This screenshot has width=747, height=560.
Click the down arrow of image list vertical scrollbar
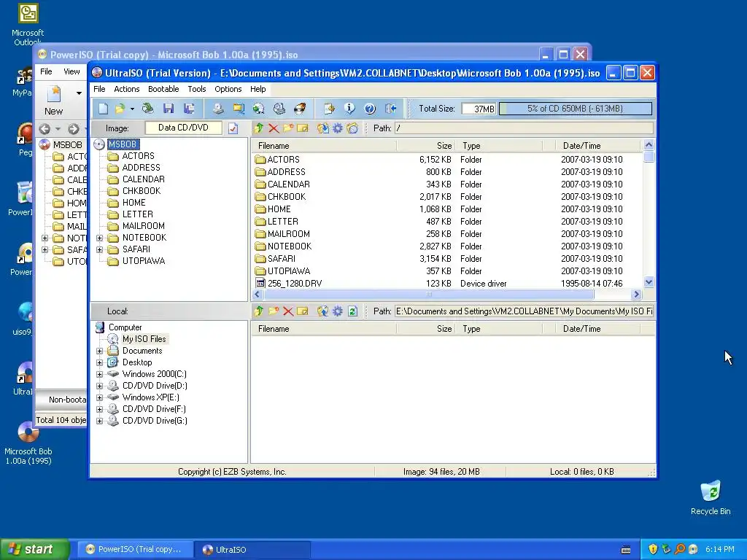(x=649, y=282)
